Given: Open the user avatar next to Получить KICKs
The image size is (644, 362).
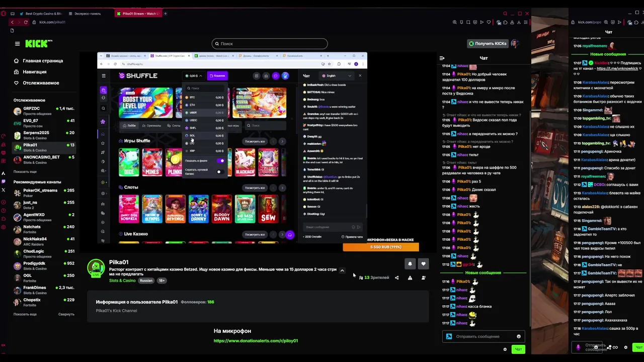Looking at the screenshot, I should tap(515, 44).
